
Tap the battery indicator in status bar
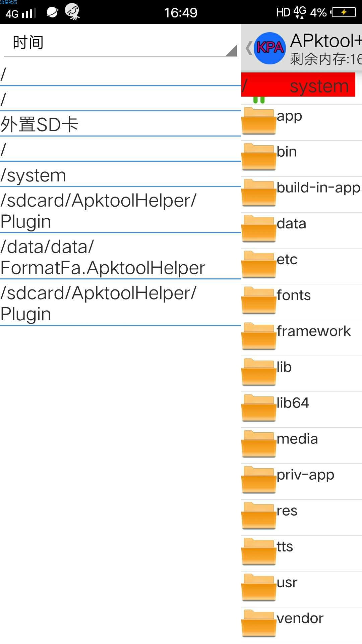point(343,12)
